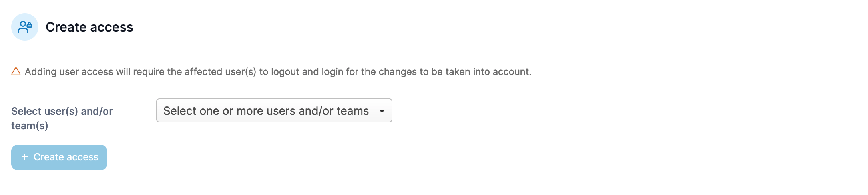868x195 pixels.
Task: Open the users and teams dropdown arrow
Action: [382, 111]
